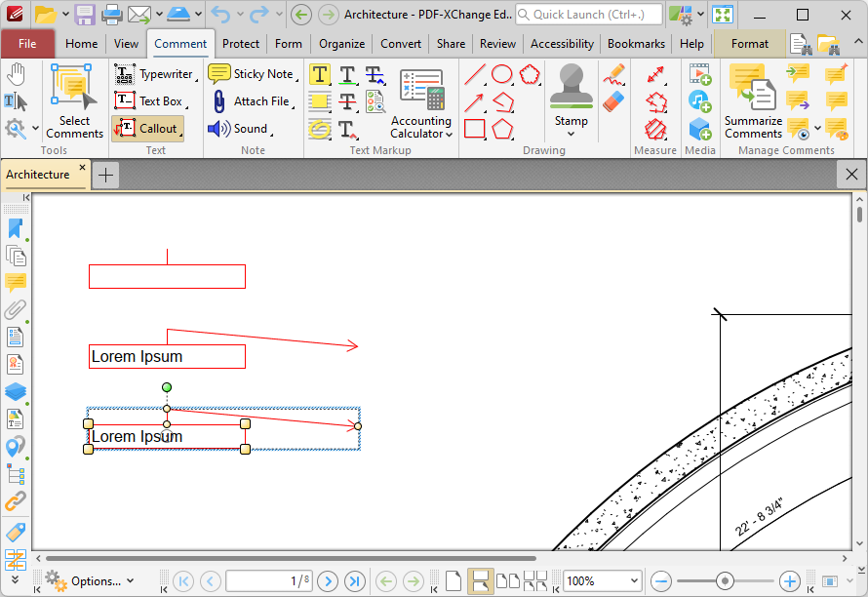Enable two pages continuous layout

[535, 581]
